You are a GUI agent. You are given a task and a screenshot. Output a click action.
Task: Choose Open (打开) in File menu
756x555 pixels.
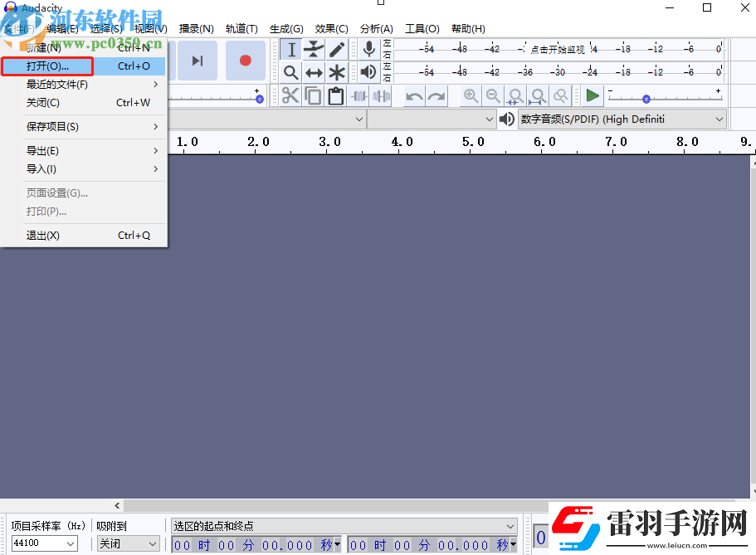pos(83,66)
